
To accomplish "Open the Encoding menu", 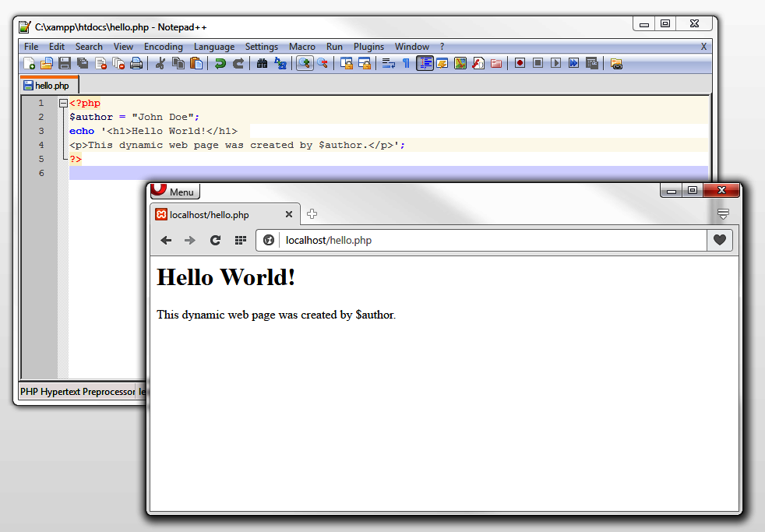I will click(163, 47).
